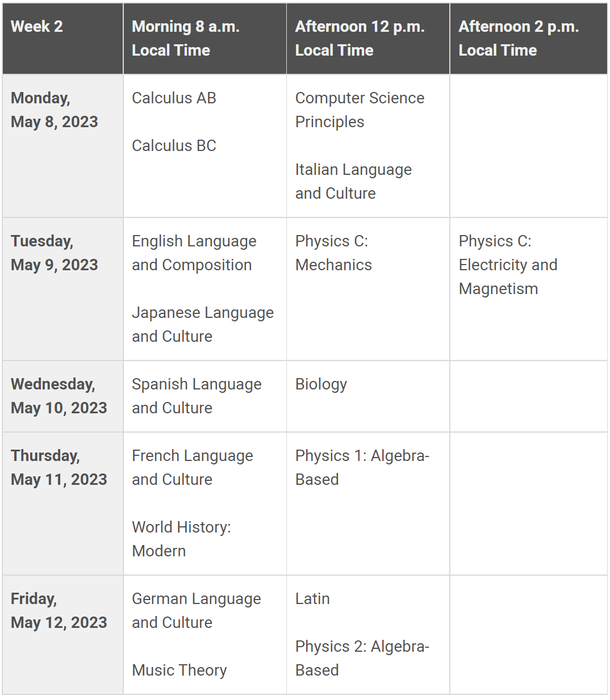Click the Monday, May 8, 2023 cell
This screenshot has height=700, width=610.
(62, 146)
